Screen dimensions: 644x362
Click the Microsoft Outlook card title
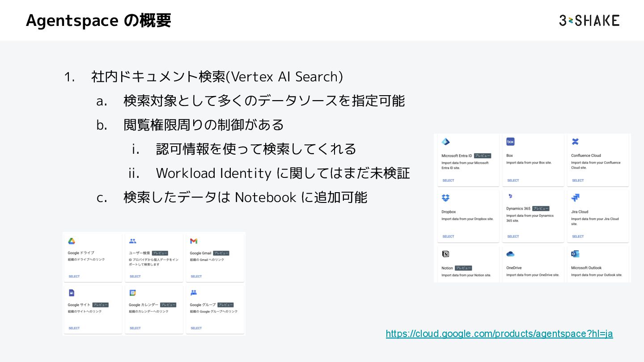coord(586,268)
